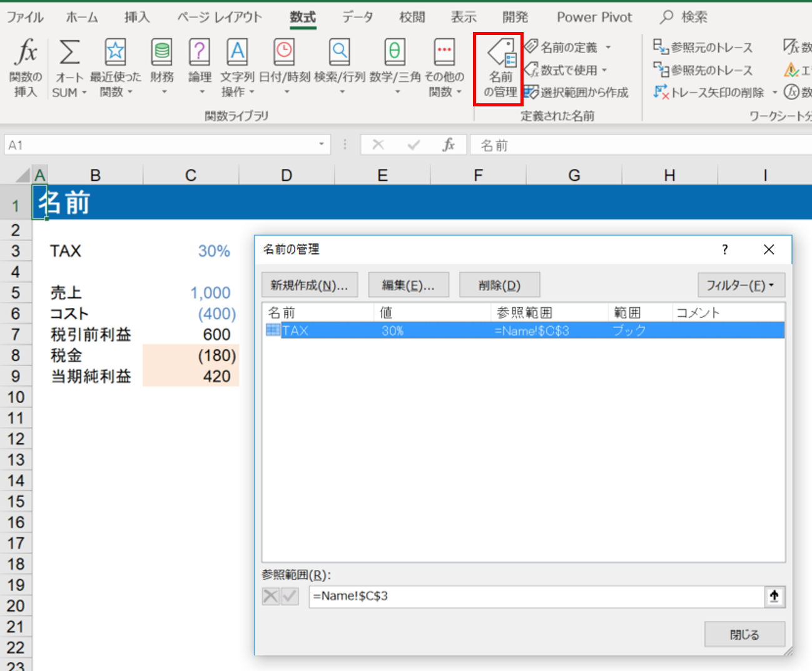Image resolution: width=812 pixels, height=671 pixels.
Task: Click the 関数の挿入 fx icon
Action: click(x=26, y=53)
